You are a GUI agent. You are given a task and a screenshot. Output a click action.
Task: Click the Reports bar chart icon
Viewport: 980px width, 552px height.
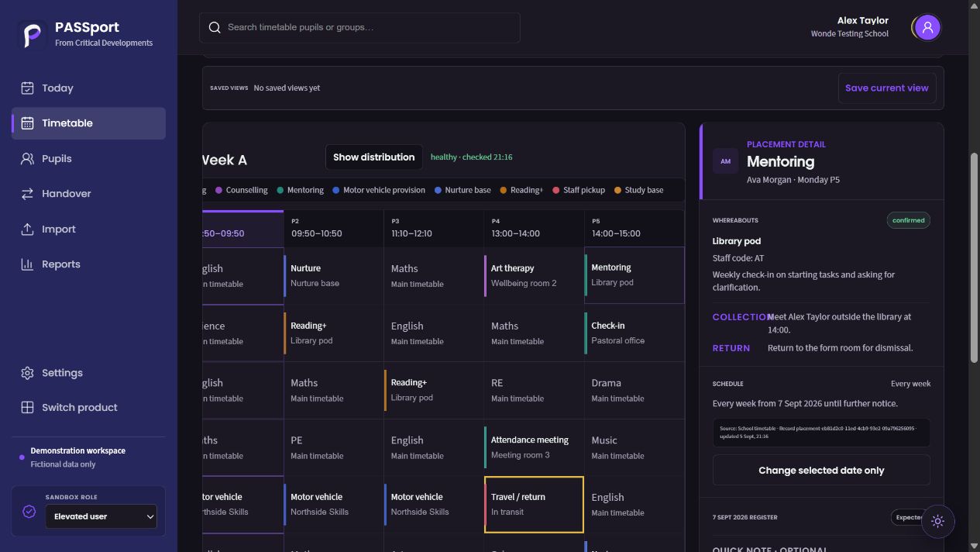(27, 264)
